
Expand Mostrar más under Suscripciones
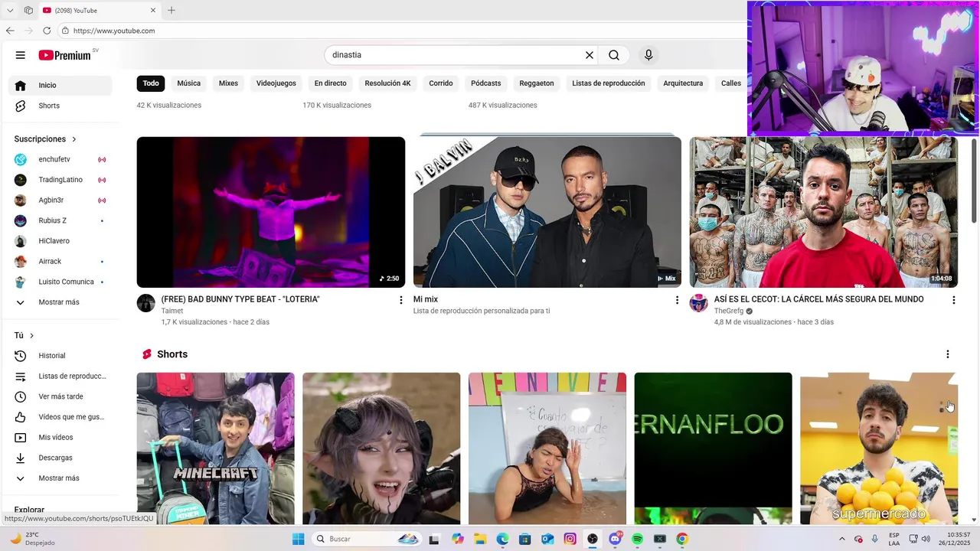click(60, 302)
